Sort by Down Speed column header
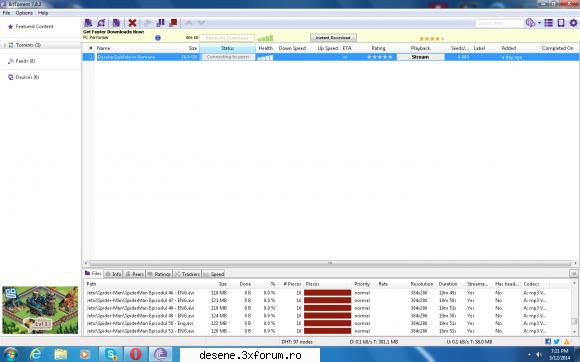Image resolution: width=580 pixels, height=362 pixels. pos(292,48)
